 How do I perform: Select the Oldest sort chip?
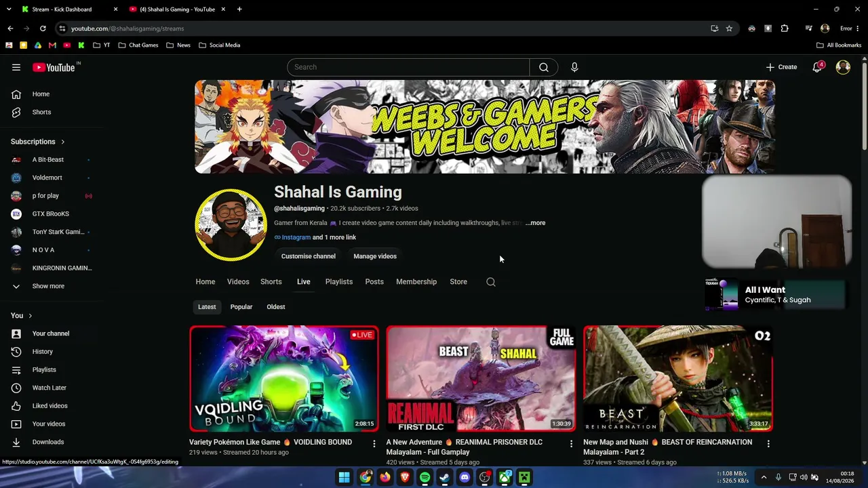point(276,307)
